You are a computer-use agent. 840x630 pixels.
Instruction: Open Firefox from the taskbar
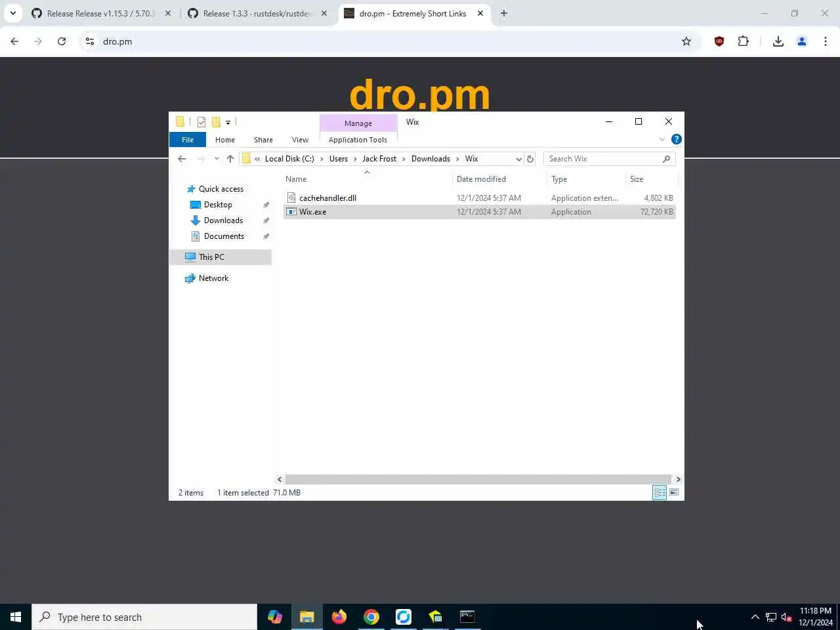[x=339, y=617]
